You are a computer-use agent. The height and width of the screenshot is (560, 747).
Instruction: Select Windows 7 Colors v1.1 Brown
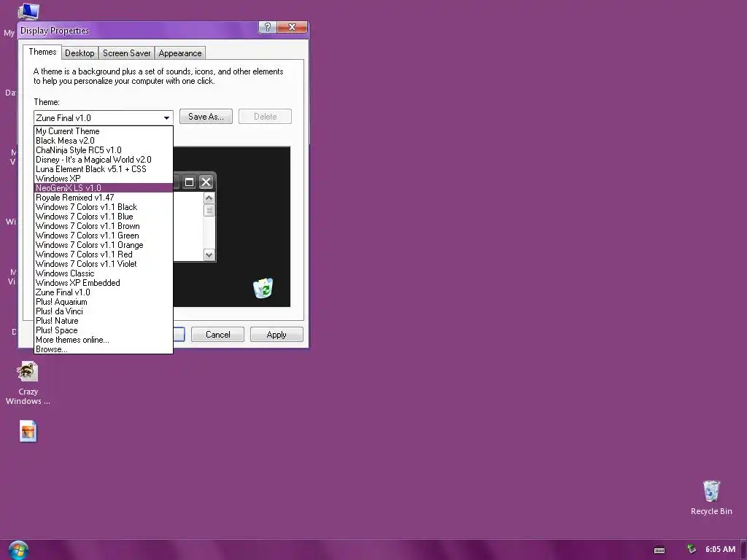click(x=104, y=226)
